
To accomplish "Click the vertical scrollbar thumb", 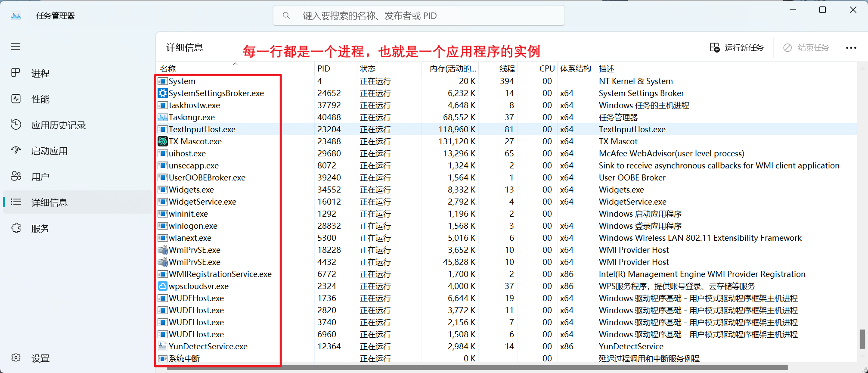I will (x=862, y=339).
